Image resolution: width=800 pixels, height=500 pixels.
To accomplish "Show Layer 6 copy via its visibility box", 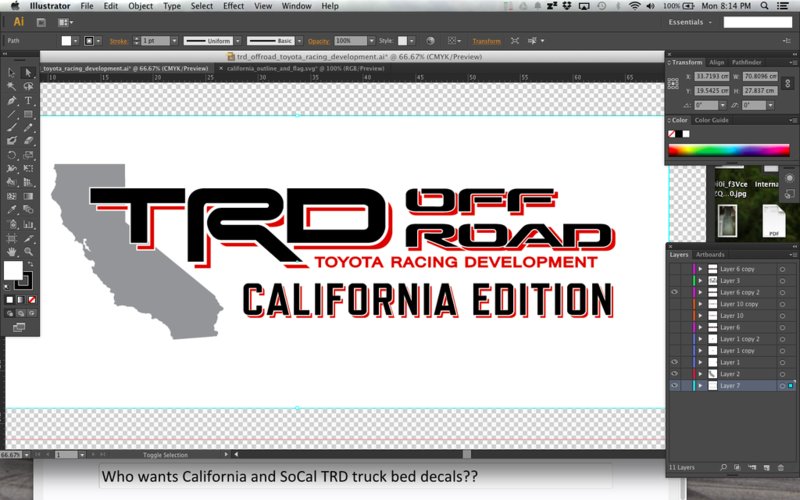I will [674, 269].
